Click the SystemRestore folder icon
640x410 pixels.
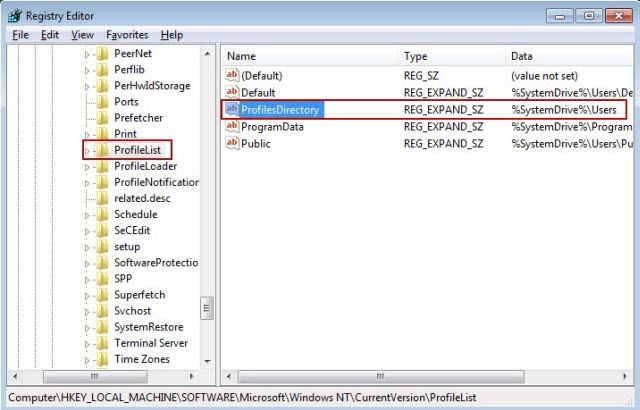(102, 327)
